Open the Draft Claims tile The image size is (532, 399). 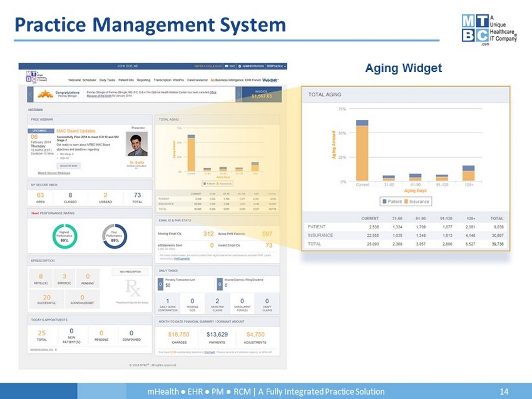coord(267,303)
